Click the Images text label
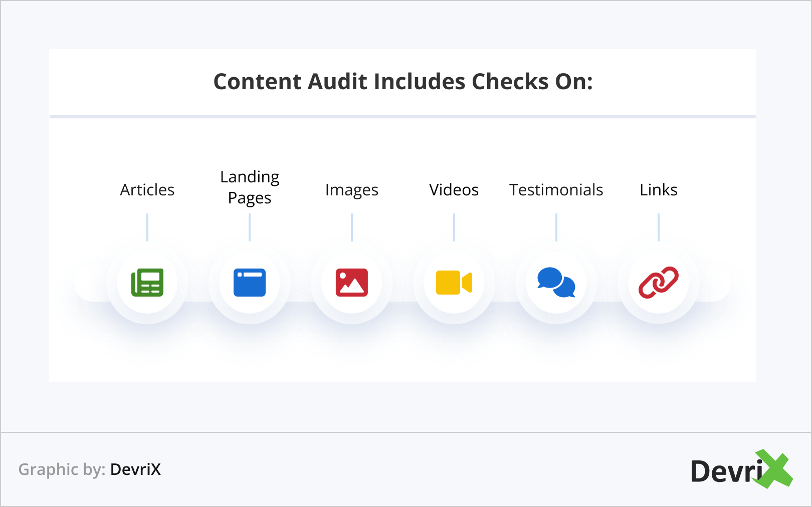The width and height of the screenshot is (812, 507). [352, 190]
